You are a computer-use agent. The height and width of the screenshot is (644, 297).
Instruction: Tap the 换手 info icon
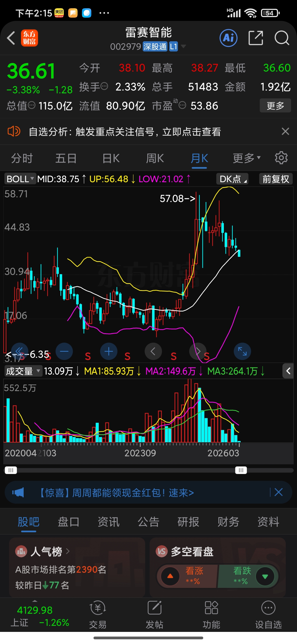[x=105, y=86]
